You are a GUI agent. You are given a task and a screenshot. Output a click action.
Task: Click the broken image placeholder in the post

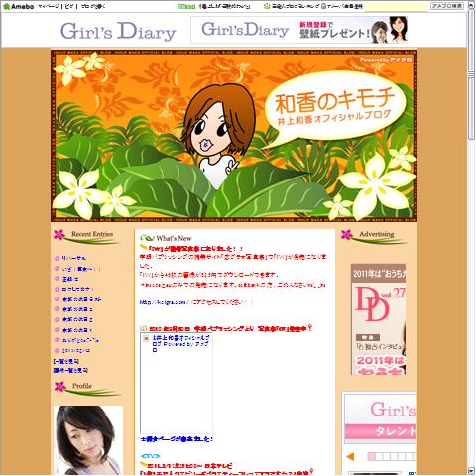(x=177, y=384)
